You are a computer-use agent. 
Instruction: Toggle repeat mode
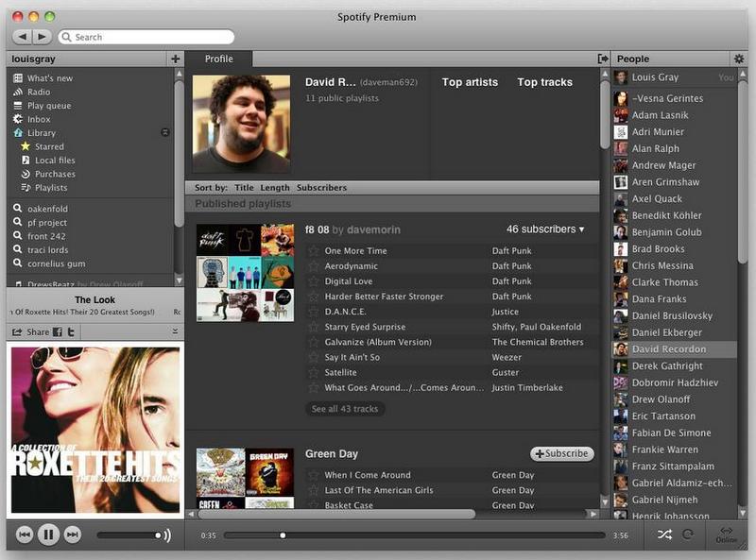tap(689, 535)
